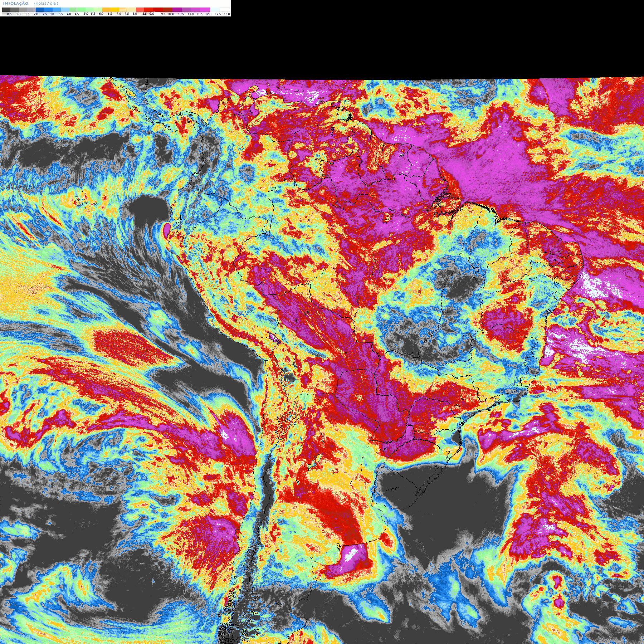The height and width of the screenshot is (644, 644).
Task: Click the 7.0 legend value
Action: (x=119, y=14)
